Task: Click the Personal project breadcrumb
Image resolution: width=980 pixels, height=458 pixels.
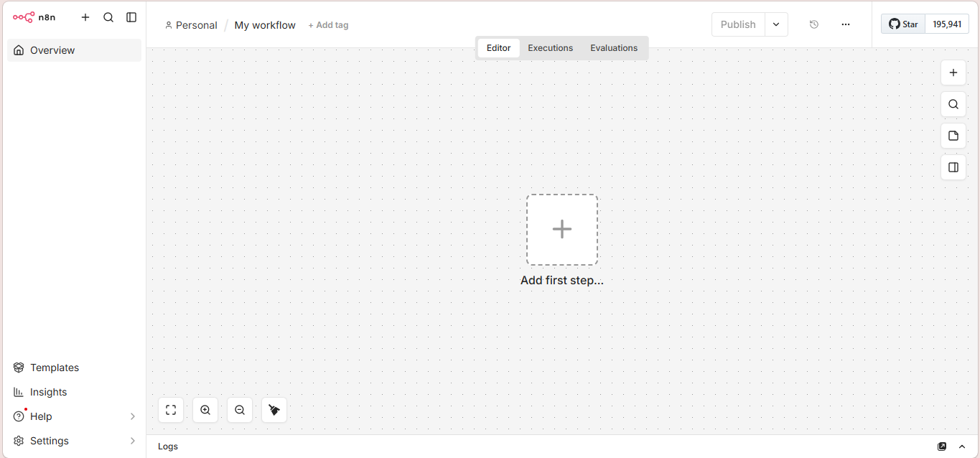Action: coord(191,25)
